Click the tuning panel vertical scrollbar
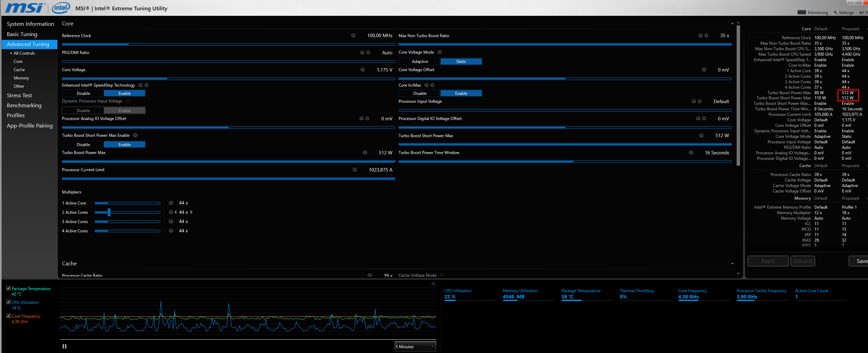Viewport: 868px width, 353px height. (738, 96)
